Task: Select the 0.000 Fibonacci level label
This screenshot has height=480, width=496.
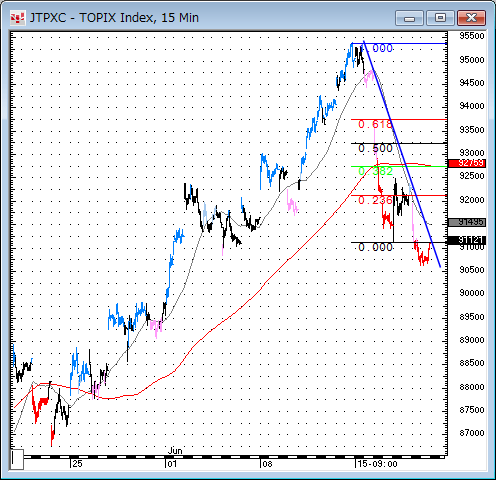Action: tap(375, 247)
